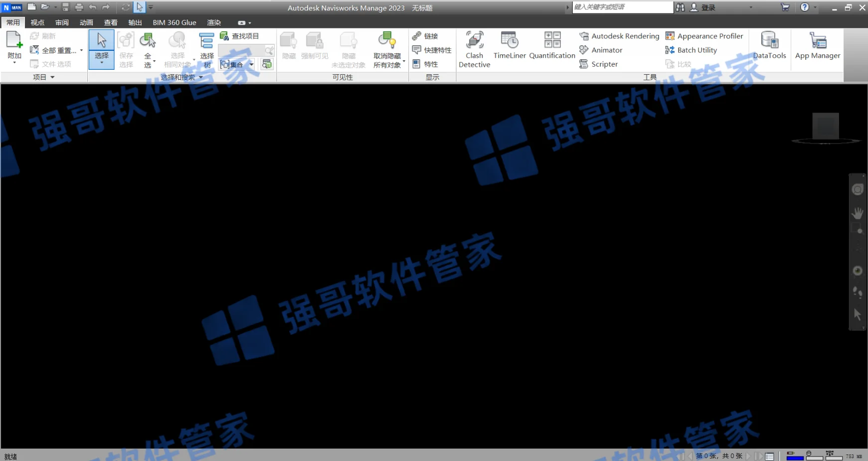Switch to the Review (审阅) tab
868x461 pixels.
[62, 22]
